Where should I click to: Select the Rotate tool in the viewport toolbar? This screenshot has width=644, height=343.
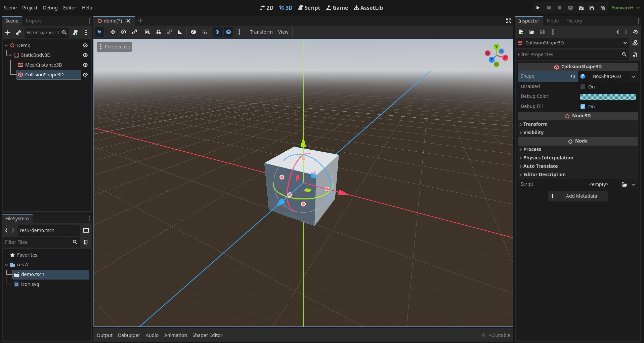pyautogui.click(x=123, y=32)
